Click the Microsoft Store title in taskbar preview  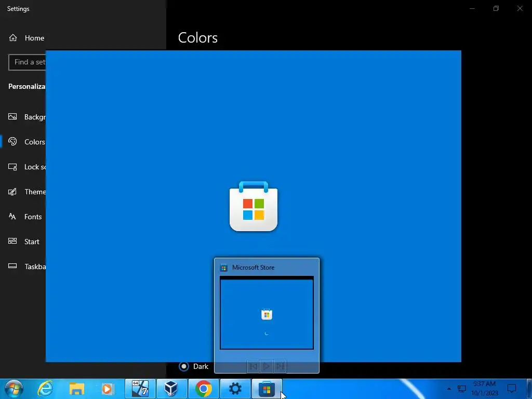point(253,268)
